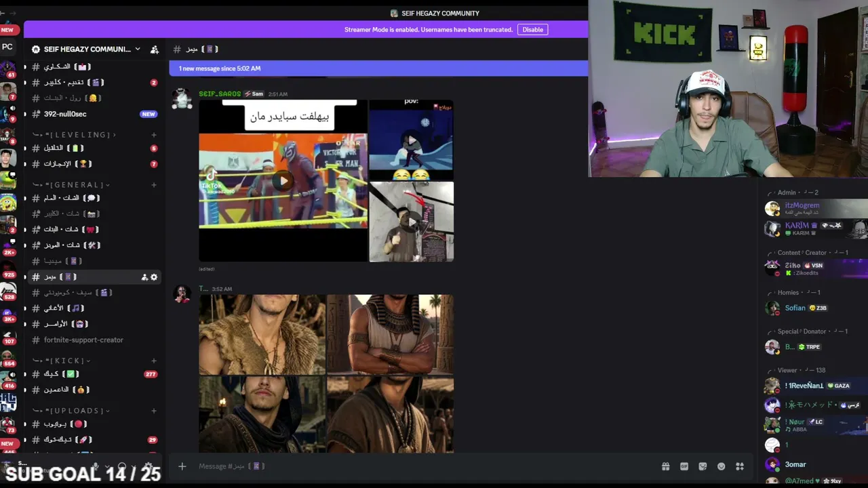
Task: Open server icon with 107 badge
Action: (7, 335)
